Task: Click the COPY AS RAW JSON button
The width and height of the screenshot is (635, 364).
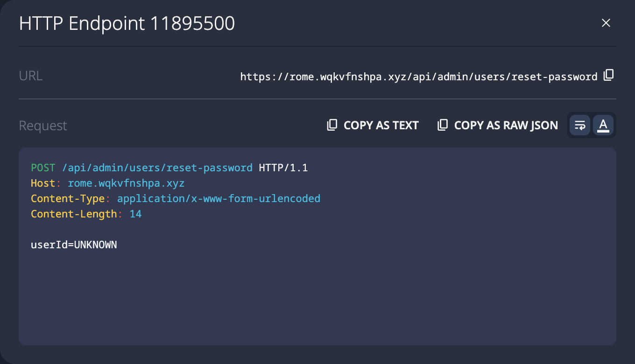Action: pyautogui.click(x=506, y=125)
